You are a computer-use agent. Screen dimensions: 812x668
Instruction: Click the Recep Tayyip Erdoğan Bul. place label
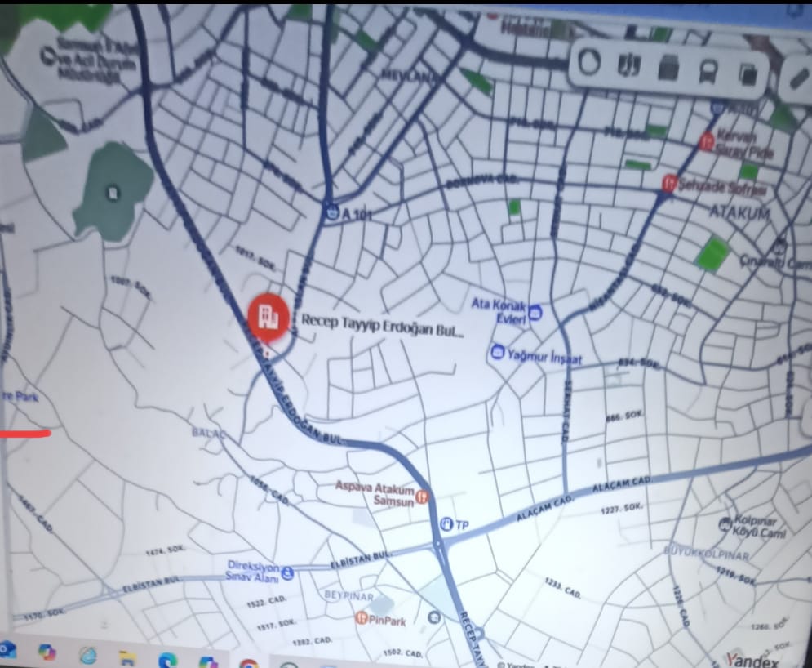point(382,321)
